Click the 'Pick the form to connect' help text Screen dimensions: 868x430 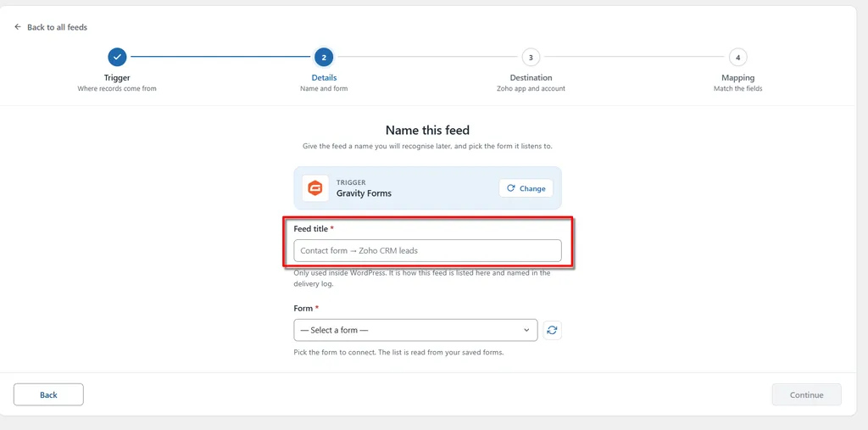click(x=398, y=353)
